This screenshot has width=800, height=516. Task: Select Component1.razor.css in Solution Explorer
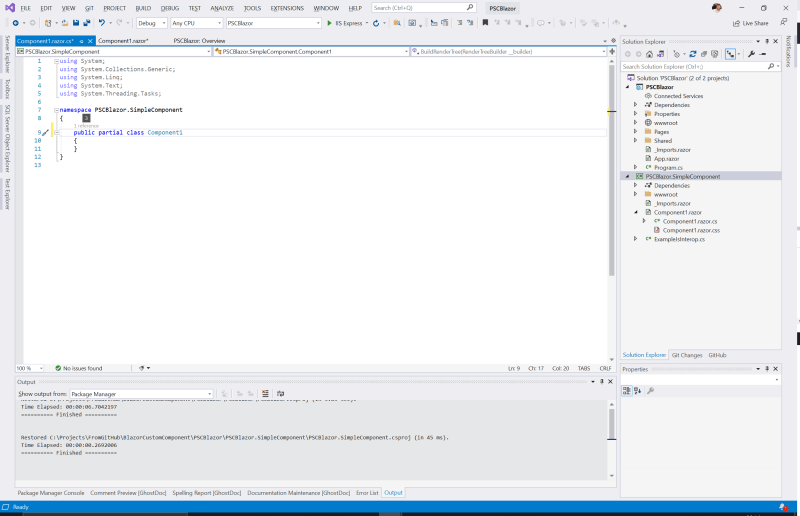pos(691,231)
